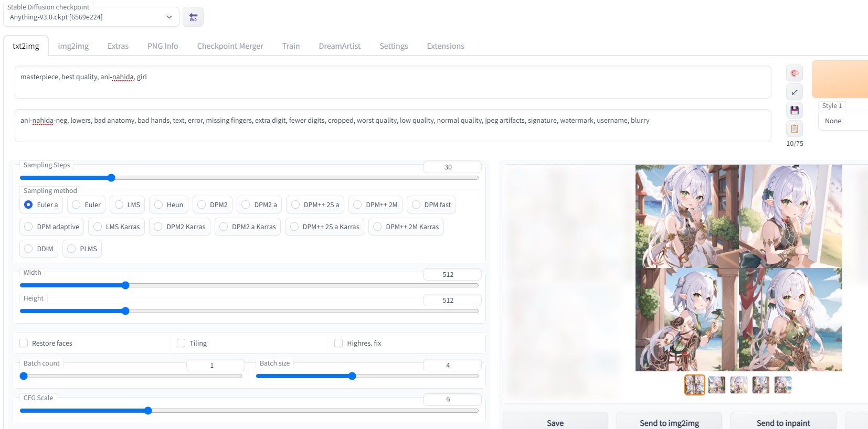Click the END arrow icon beside checkpoint
The image size is (868, 429).
[x=193, y=17]
